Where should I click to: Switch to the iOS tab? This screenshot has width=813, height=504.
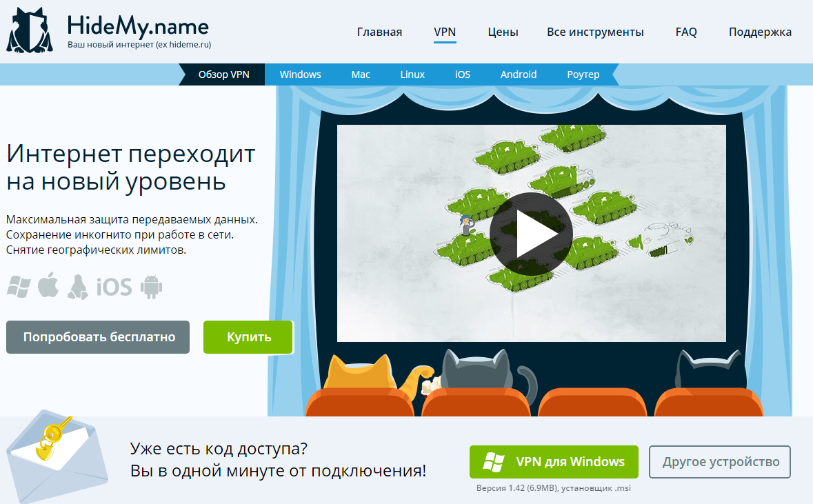[x=463, y=74]
